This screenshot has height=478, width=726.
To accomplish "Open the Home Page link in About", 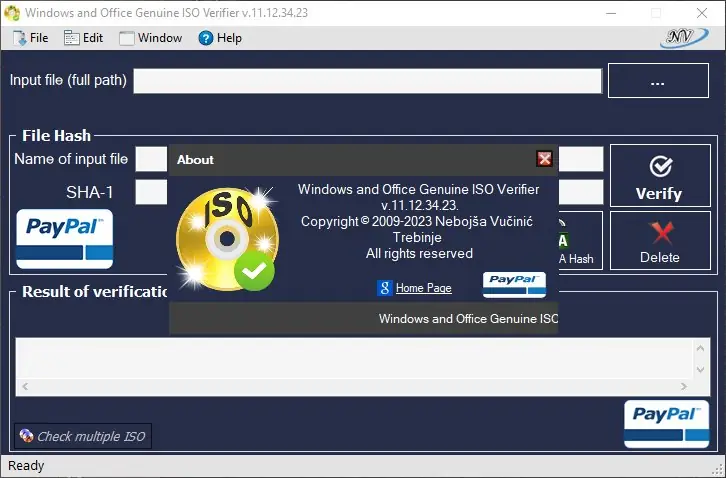I will coord(423,288).
